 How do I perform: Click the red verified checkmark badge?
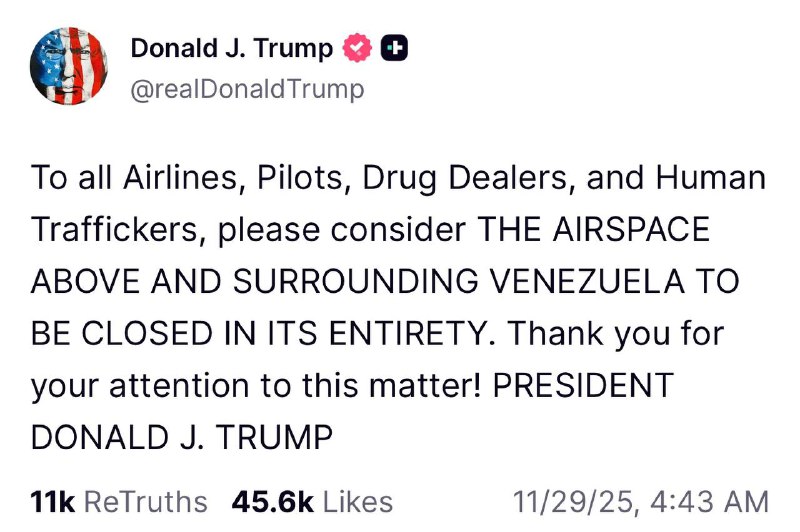click(357, 48)
